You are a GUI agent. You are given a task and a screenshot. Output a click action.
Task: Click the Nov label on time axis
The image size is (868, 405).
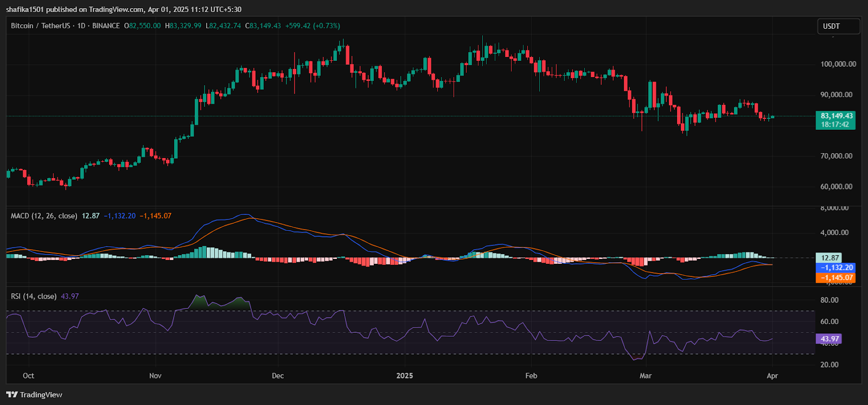[155, 376]
